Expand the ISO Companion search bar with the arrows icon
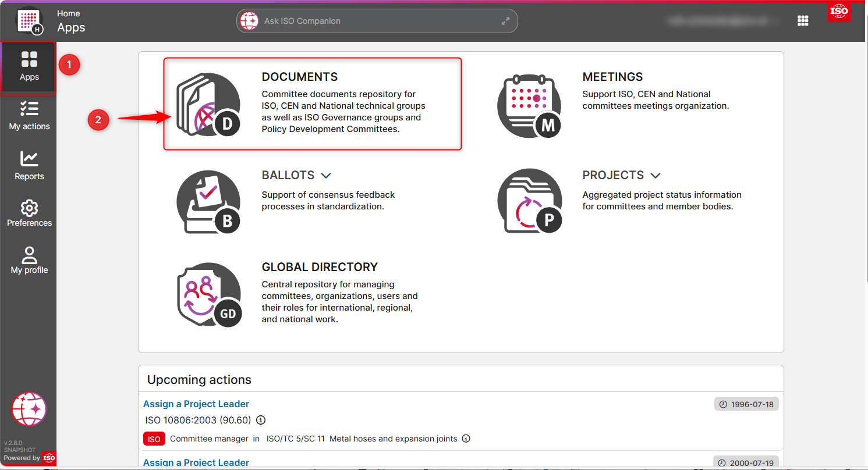This screenshot has width=868, height=470. 505,21
